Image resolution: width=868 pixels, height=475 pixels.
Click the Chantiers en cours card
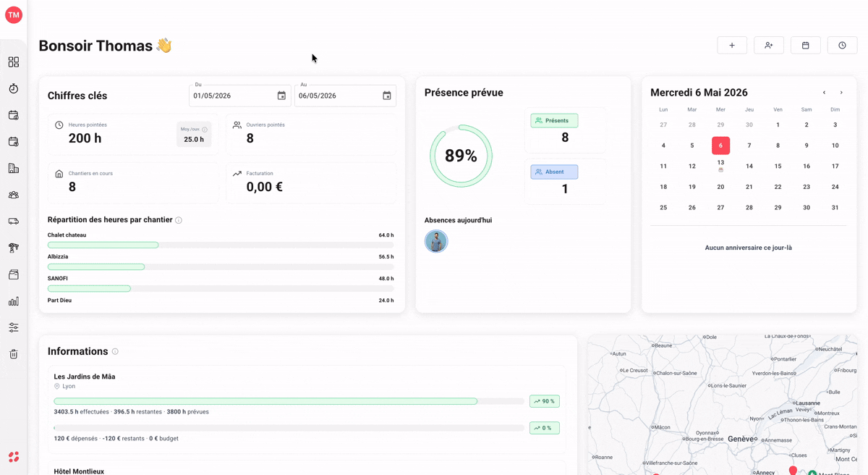click(x=133, y=182)
